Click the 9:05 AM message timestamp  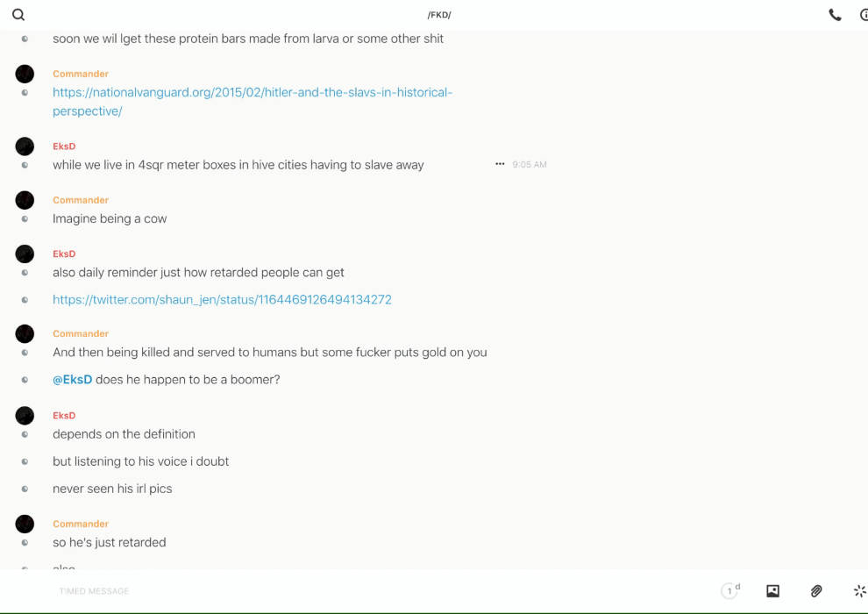coord(530,165)
